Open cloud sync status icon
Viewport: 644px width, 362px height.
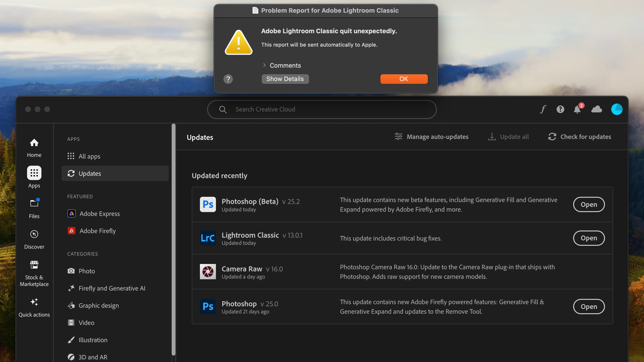[x=597, y=109]
